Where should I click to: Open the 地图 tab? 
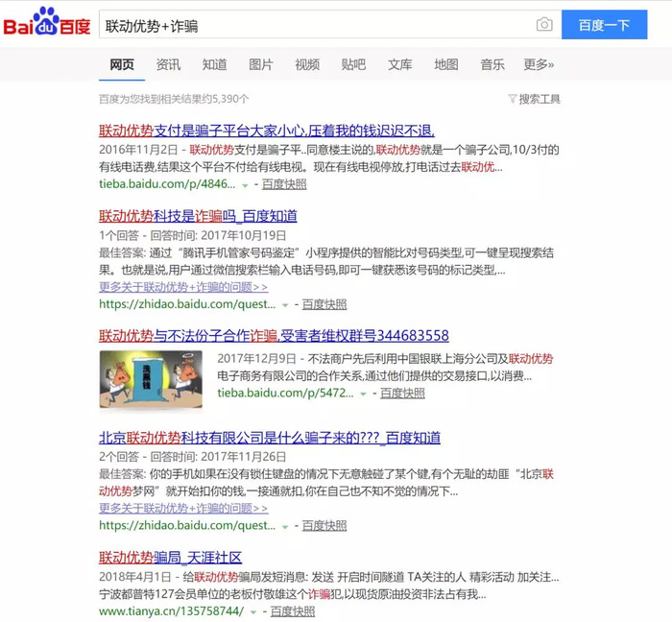click(446, 64)
